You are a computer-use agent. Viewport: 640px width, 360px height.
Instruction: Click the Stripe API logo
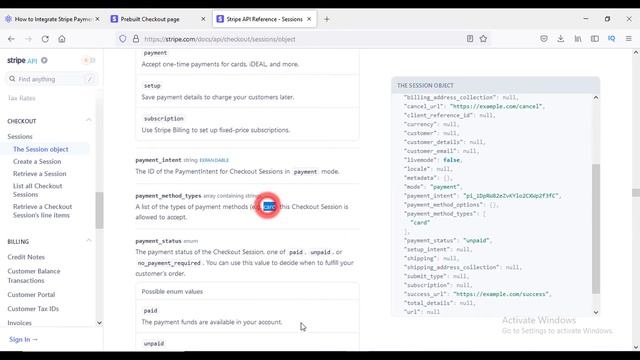pos(22,60)
